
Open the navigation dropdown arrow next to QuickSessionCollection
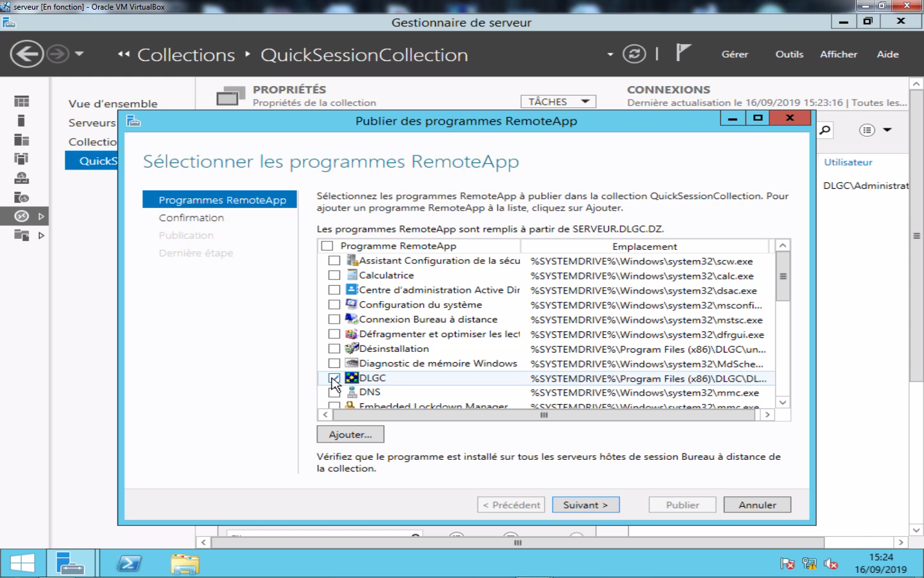tap(610, 55)
